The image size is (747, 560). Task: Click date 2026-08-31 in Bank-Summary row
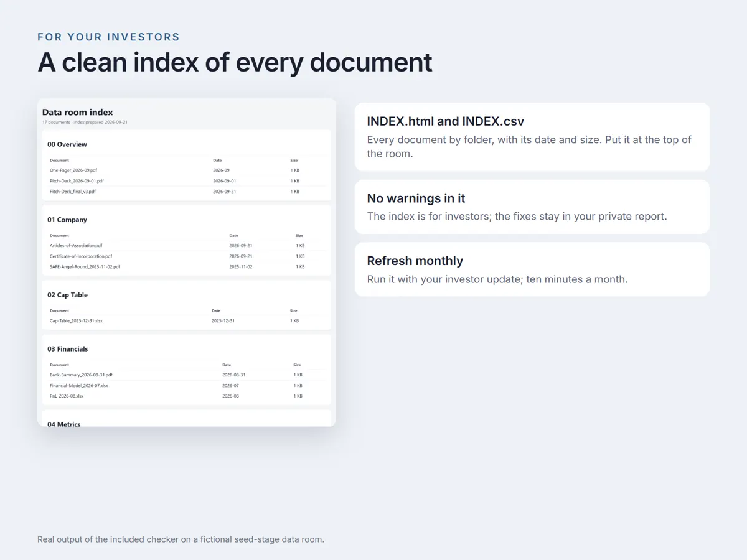(233, 375)
